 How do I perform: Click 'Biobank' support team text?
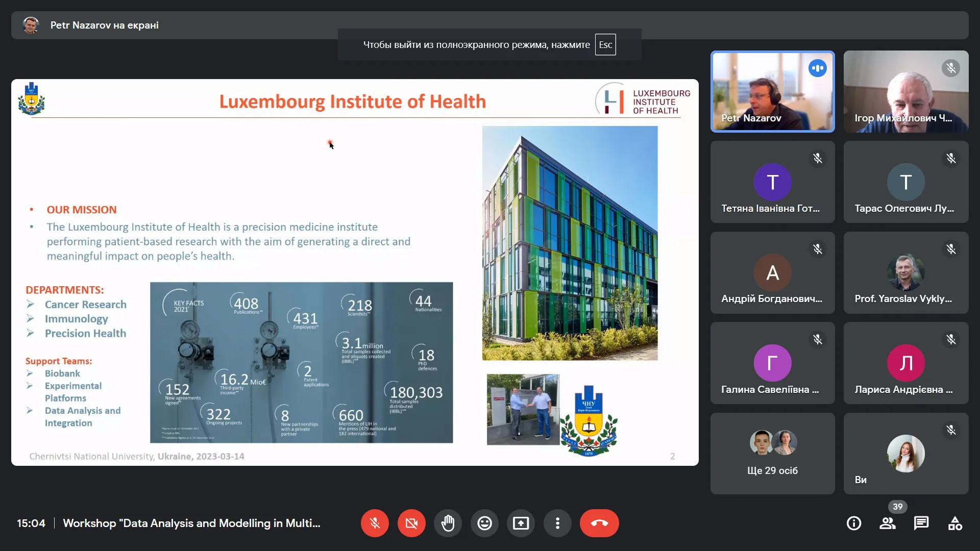pos(62,373)
